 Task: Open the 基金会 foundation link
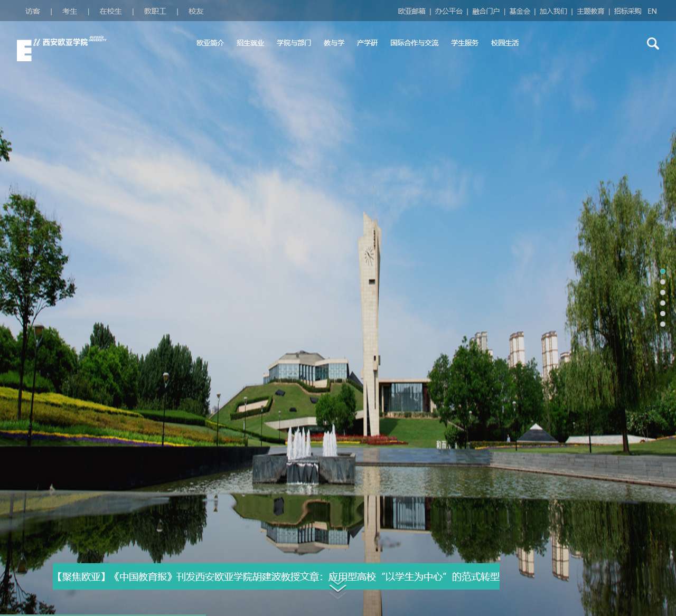coord(520,11)
